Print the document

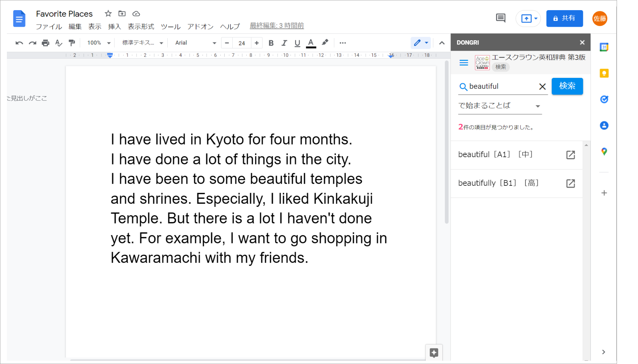(45, 43)
